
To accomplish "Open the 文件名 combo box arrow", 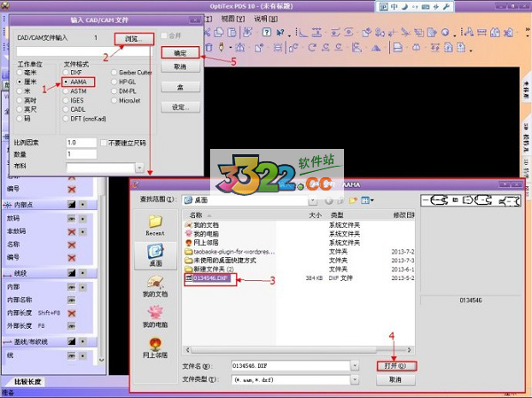I will tap(355, 366).
